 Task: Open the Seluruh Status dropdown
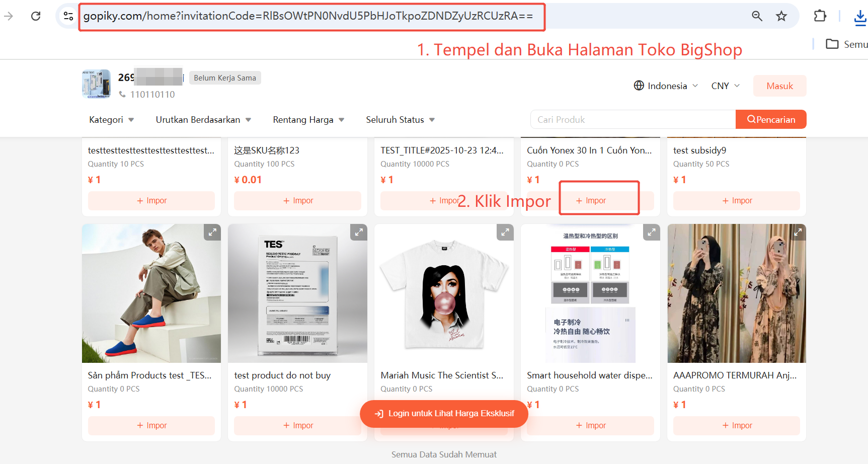400,120
